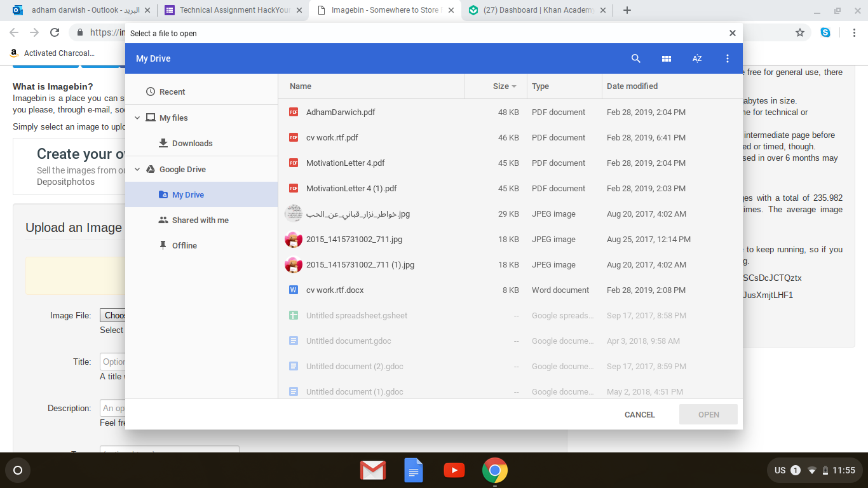Sort files by the Name column
The height and width of the screenshot is (488, 868).
[x=301, y=86]
